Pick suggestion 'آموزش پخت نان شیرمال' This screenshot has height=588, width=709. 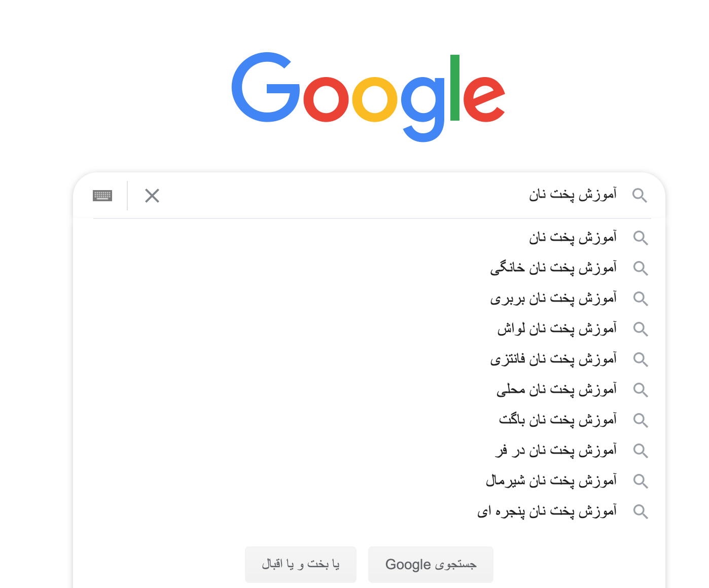(551, 481)
